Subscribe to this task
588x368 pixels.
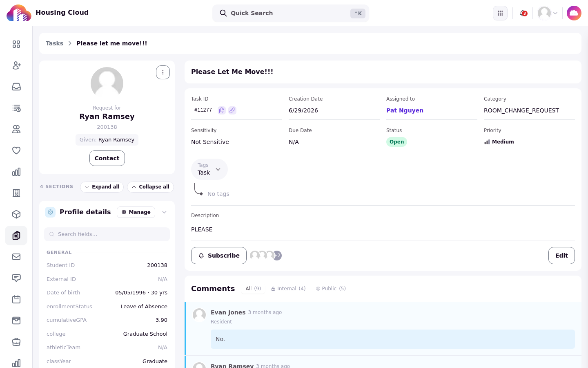[219, 256]
